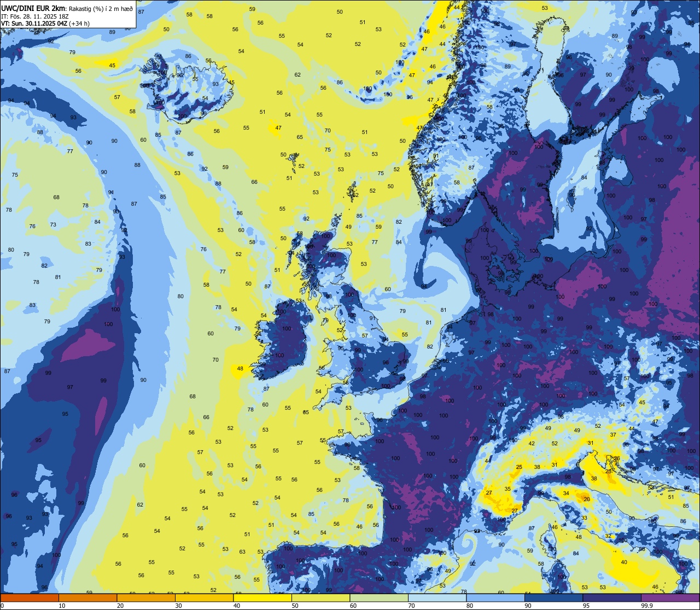Click the 'IT: Fös. 28. 11. 2025 18Z' line
The image size is (700, 610).
(x=35, y=16)
